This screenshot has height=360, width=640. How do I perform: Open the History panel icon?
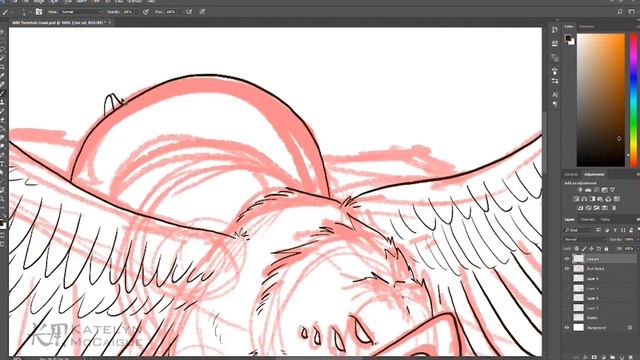tap(555, 30)
